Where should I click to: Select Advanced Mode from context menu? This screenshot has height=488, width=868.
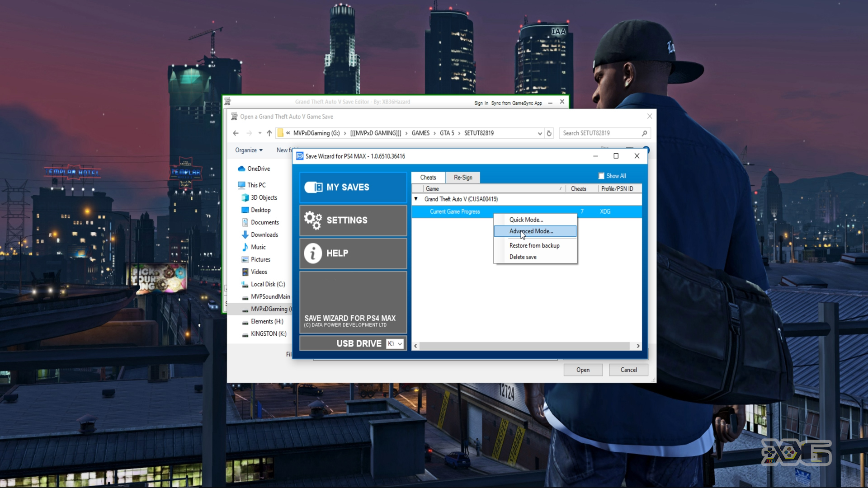(x=531, y=230)
